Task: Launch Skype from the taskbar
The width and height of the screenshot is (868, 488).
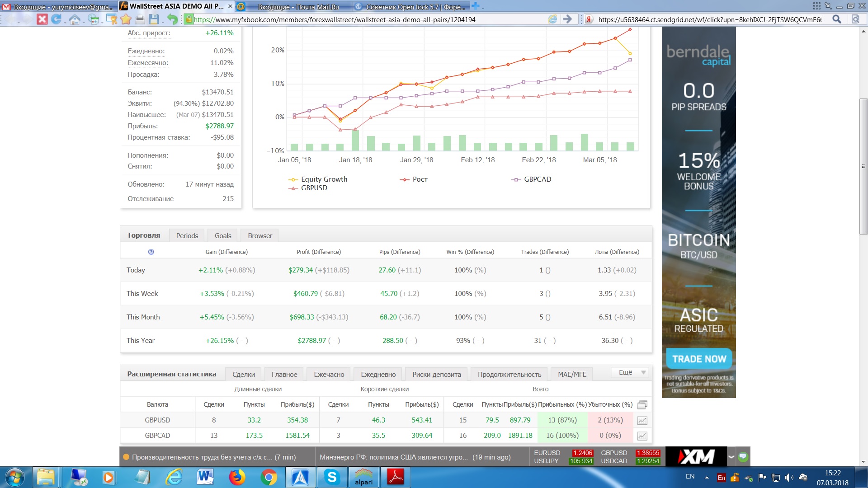Action: tap(332, 477)
